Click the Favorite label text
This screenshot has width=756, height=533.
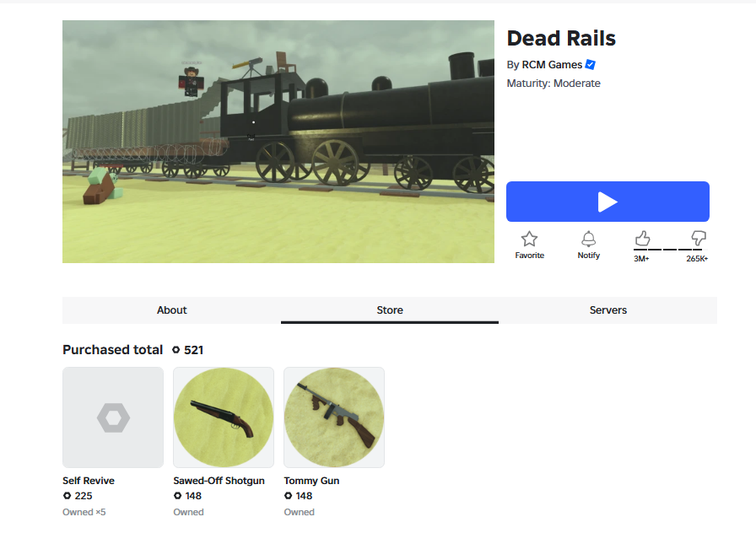click(x=529, y=256)
